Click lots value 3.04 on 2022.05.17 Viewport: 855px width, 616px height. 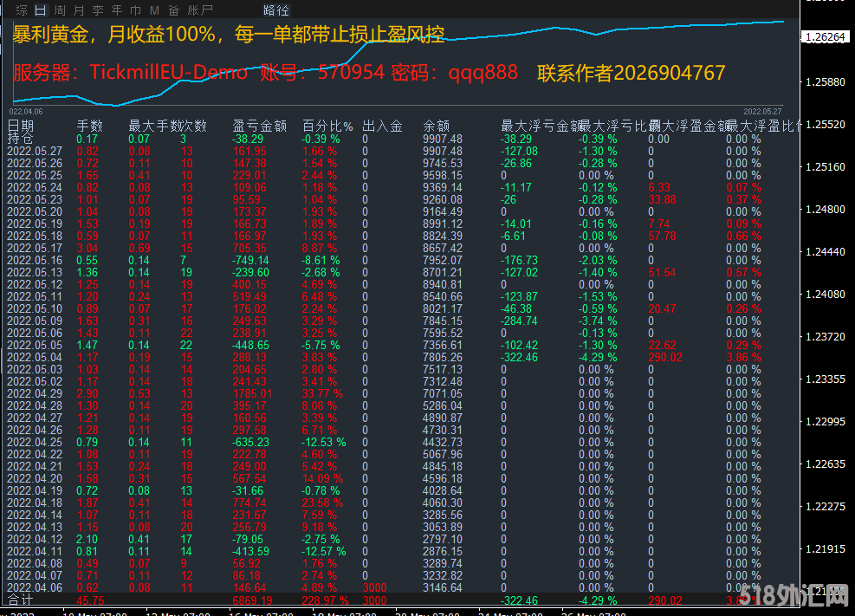[x=87, y=248]
